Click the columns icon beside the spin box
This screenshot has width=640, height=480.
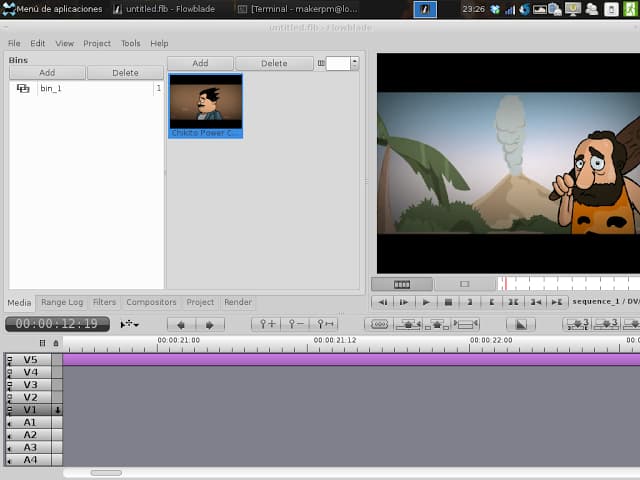click(321, 63)
